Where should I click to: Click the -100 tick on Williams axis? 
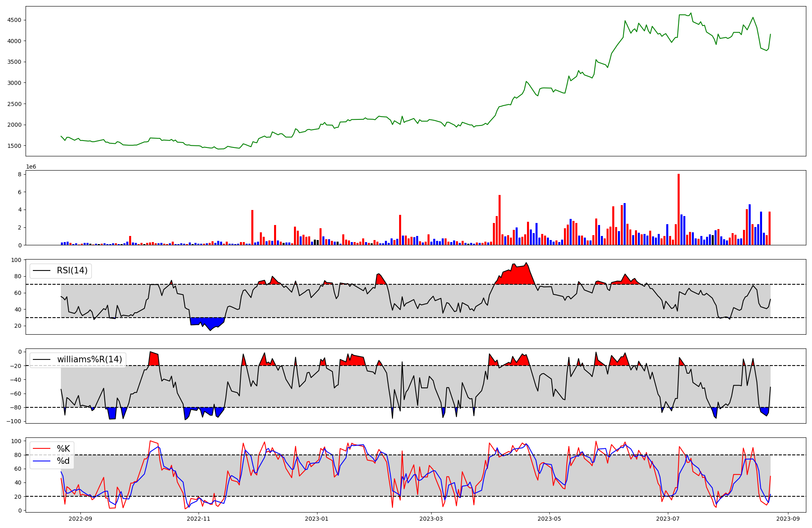tap(14, 422)
